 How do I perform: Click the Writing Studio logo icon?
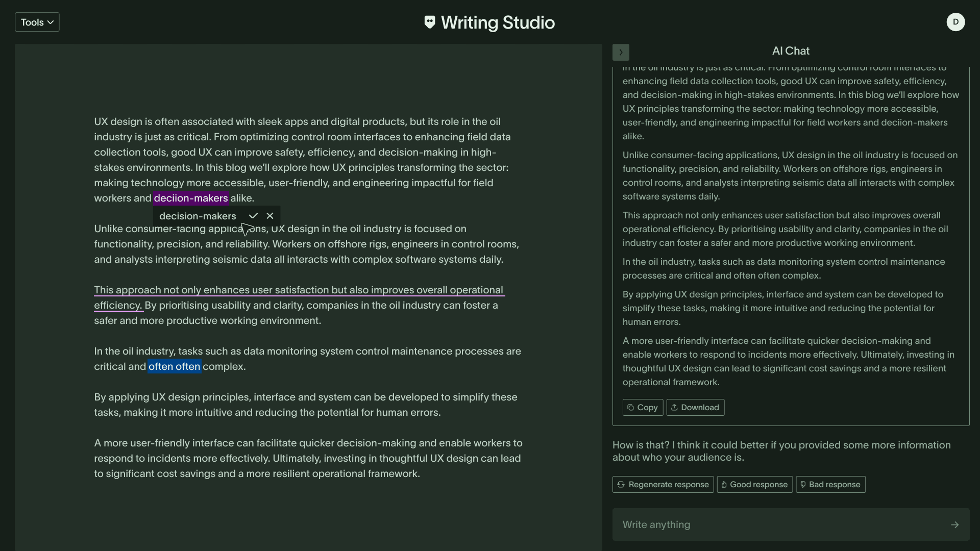tap(430, 22)
